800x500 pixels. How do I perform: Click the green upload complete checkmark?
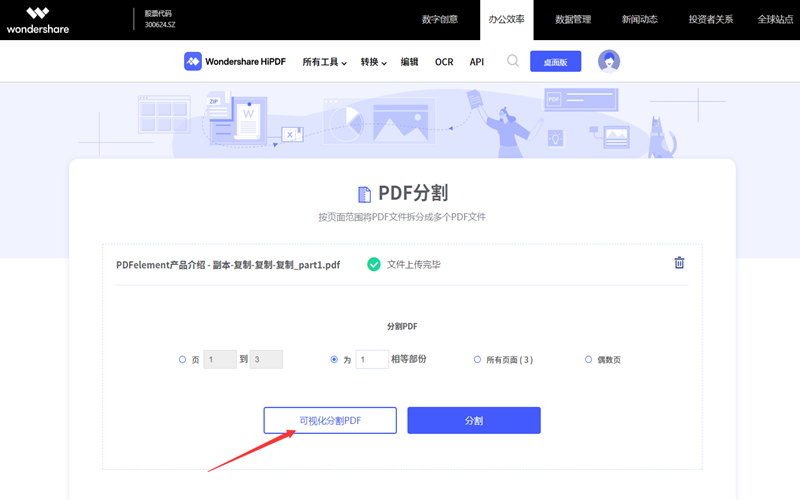(374, 264)
